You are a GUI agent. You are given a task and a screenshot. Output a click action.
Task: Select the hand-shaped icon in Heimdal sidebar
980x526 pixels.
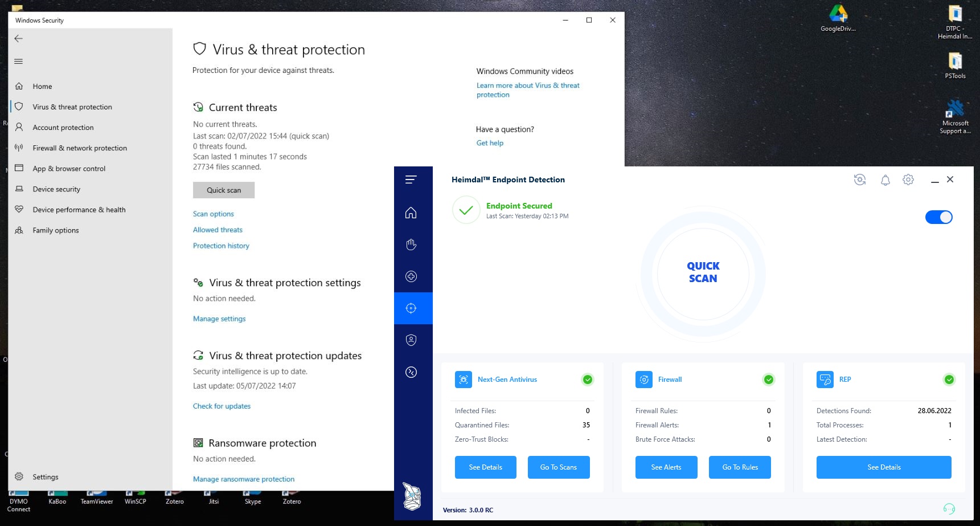click(x=411, y=244)
